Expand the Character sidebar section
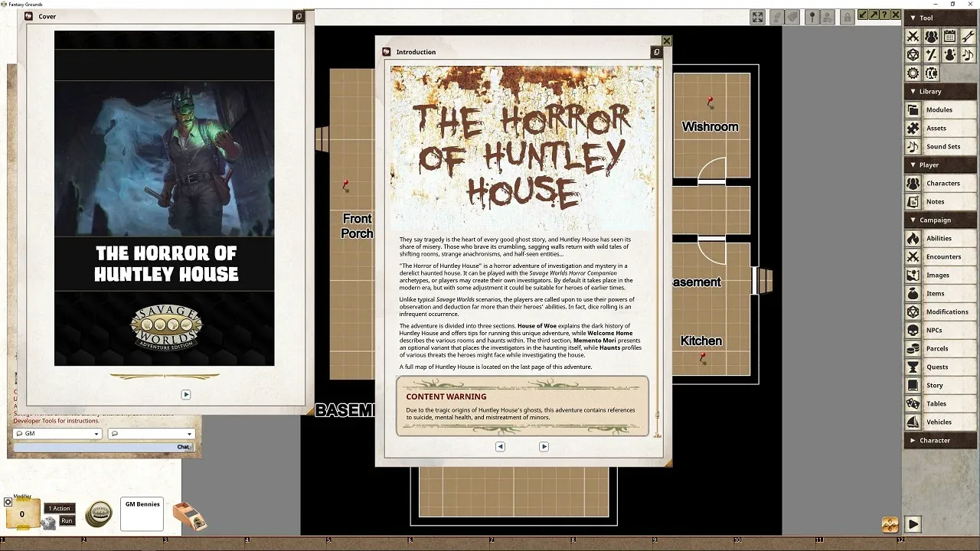The image size is (980, 551). 940,440
